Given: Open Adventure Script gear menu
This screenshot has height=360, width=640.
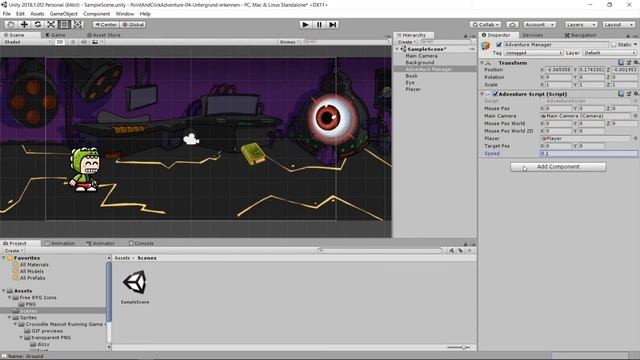Looking at the screenshot, I should tap(636, 94).
